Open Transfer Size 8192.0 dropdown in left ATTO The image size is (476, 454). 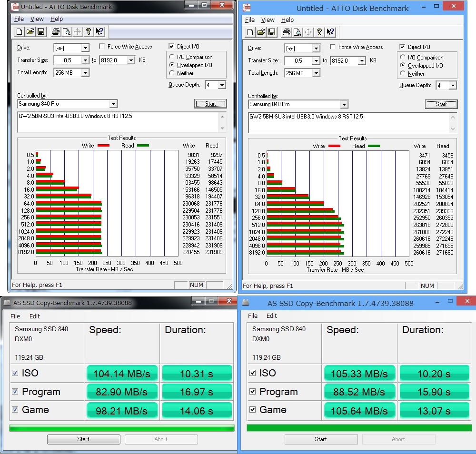point(131,60)
